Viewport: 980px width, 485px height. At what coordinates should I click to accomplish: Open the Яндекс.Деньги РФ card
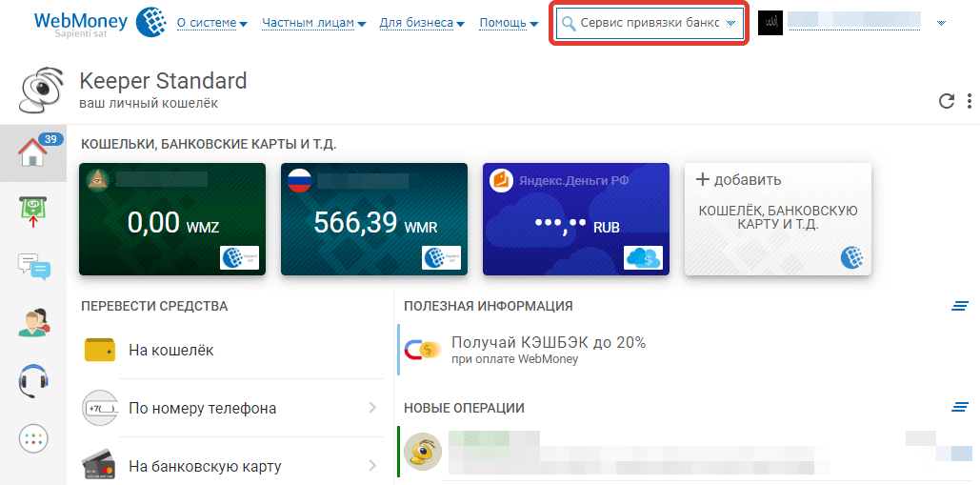[575, 219]
